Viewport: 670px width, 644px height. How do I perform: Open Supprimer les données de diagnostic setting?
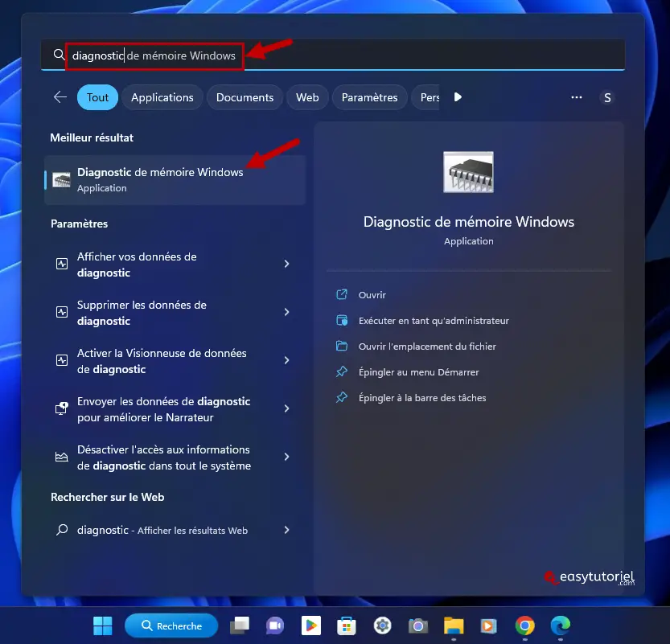175,313
